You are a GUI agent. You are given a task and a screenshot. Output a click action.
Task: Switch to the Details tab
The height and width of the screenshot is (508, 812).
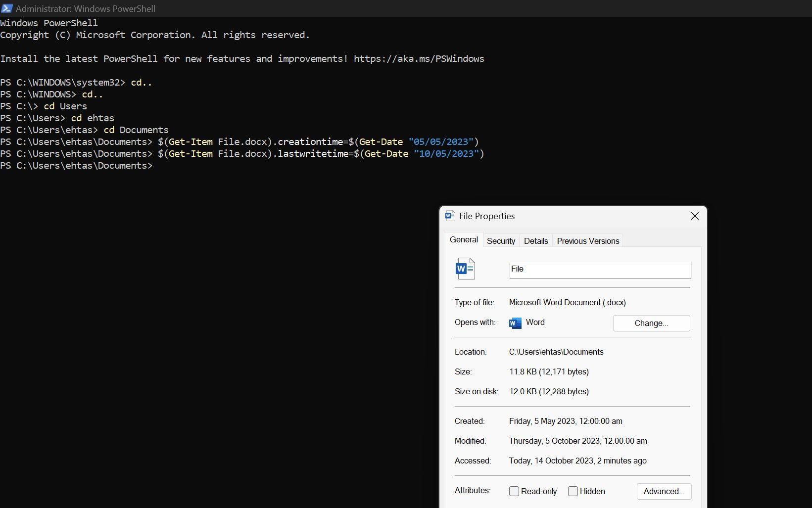[536, 241]
